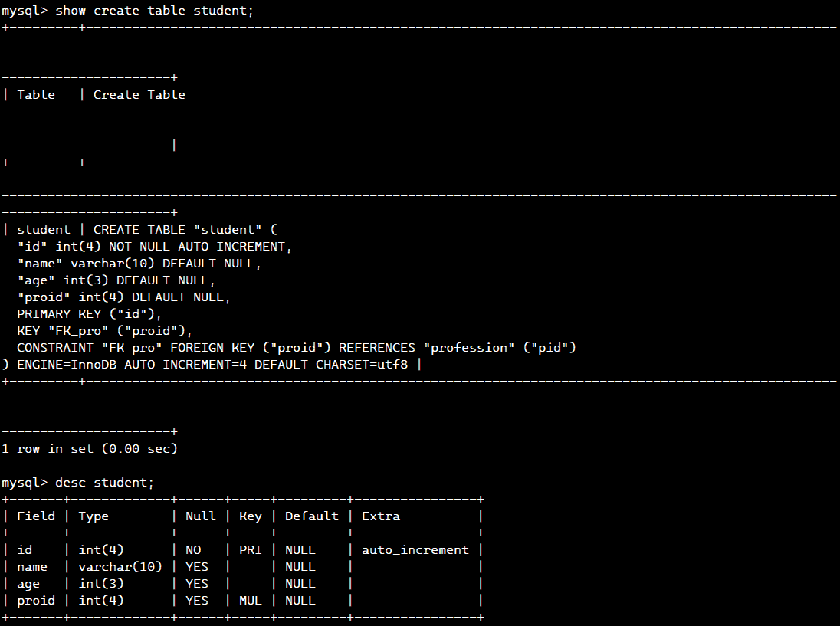
Task: Click the 'YES' null cell in name row
Action: pyautogui.click(x=197, y=566)
